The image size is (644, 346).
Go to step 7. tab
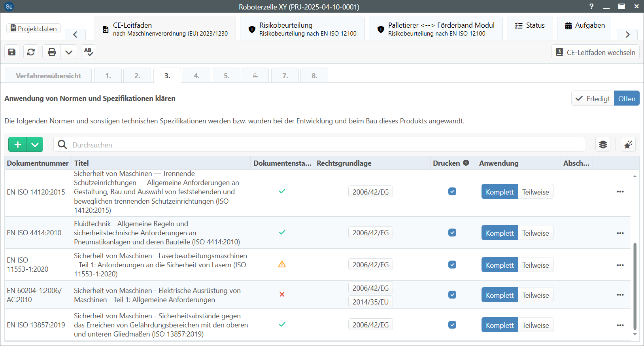pyautogui.click(x=285, y=76)
